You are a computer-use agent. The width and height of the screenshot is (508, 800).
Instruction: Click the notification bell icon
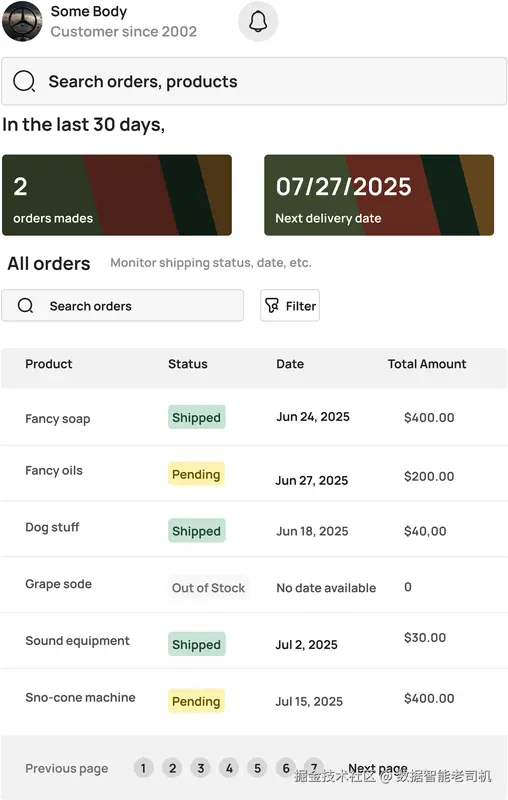[258, 21]
